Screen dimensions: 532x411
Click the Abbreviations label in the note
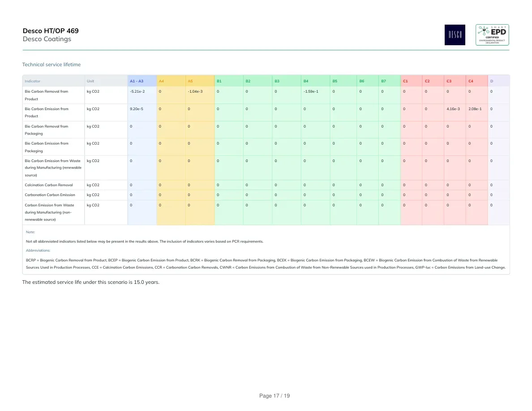(x=38, y=250)
